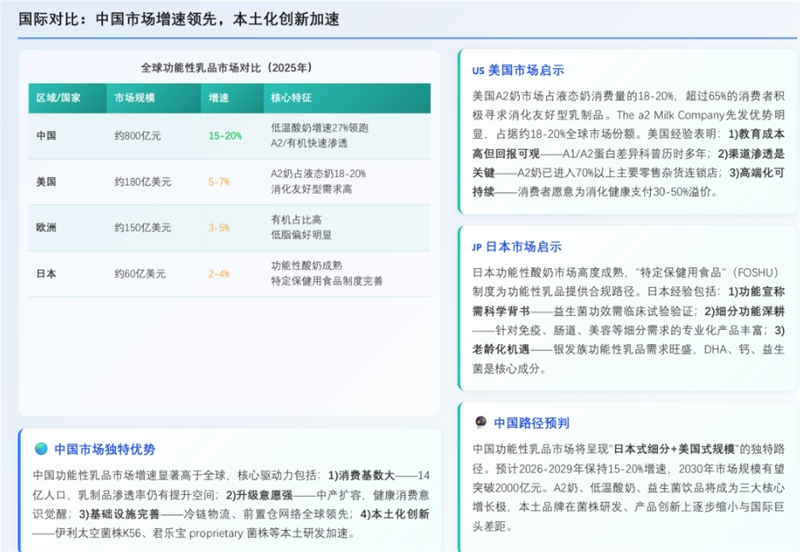Click the bold phrase 3)基础设施完善
This screenshot has width=800, height=552.
[119, 514]
